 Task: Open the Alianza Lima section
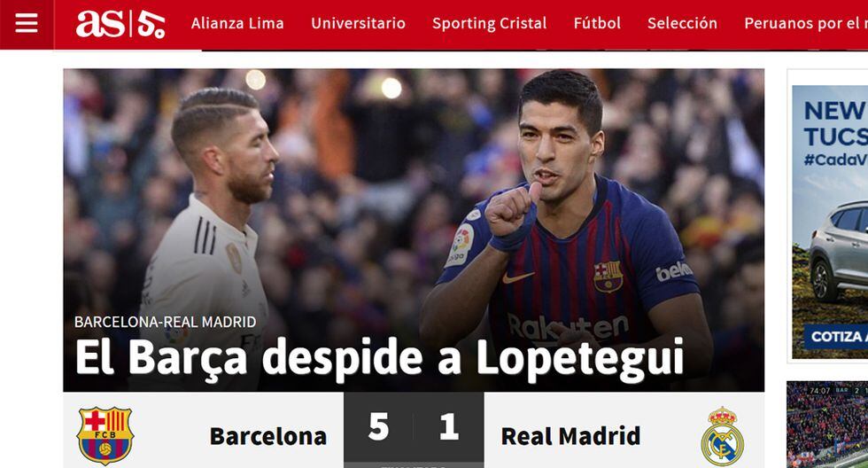coord(237,23)
